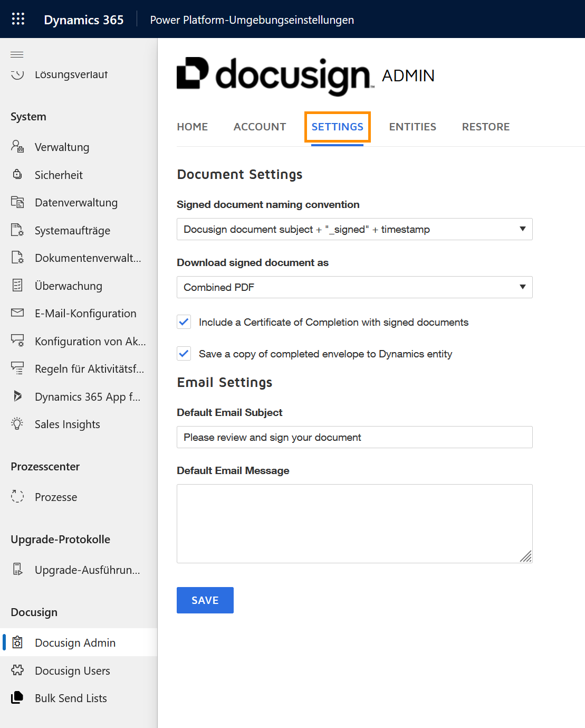Switch to the ENTITIES tab

[x=413, y=127]
